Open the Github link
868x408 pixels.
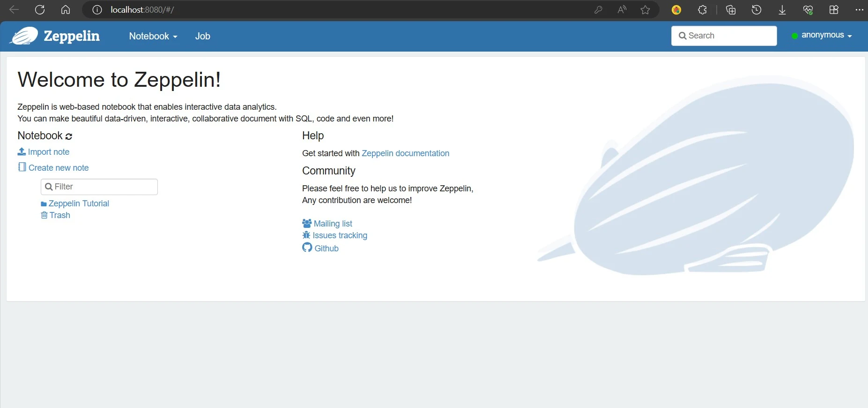pyautogui.click(x=320, y=248)
